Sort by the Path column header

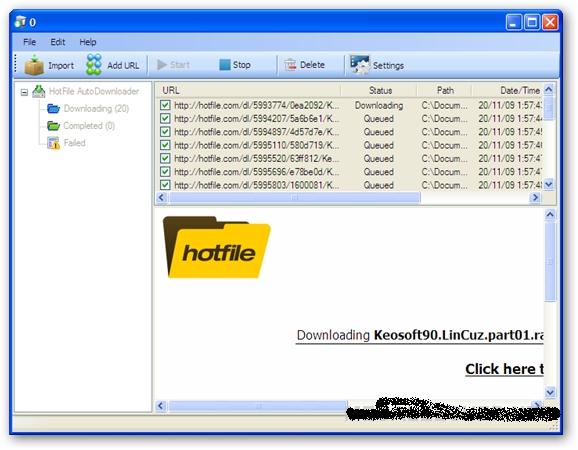[445, 90]
